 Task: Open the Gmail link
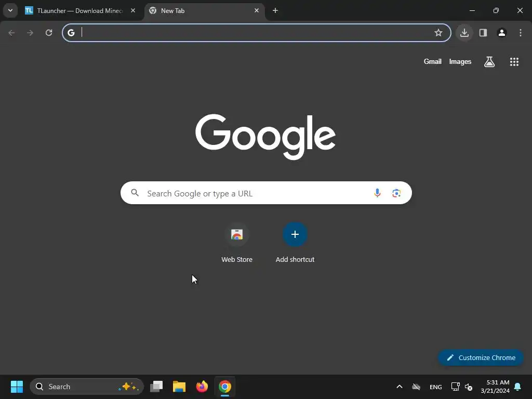point(433,61)
